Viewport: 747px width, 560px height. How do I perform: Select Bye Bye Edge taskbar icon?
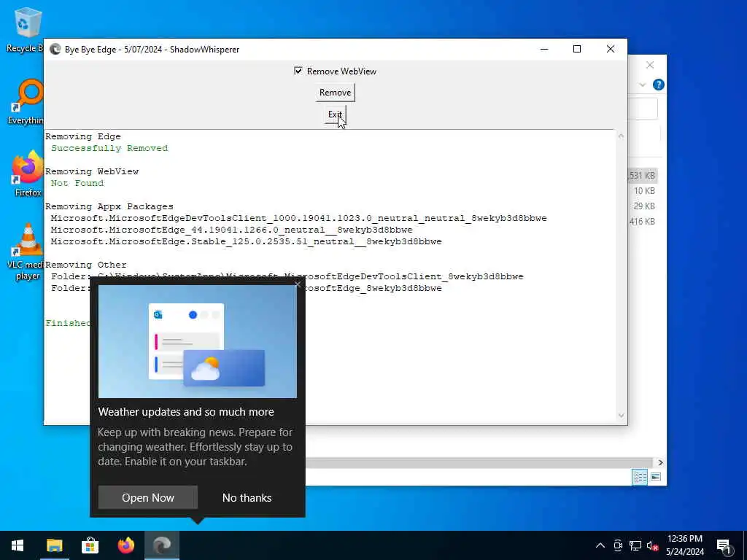tap(162, 545)
